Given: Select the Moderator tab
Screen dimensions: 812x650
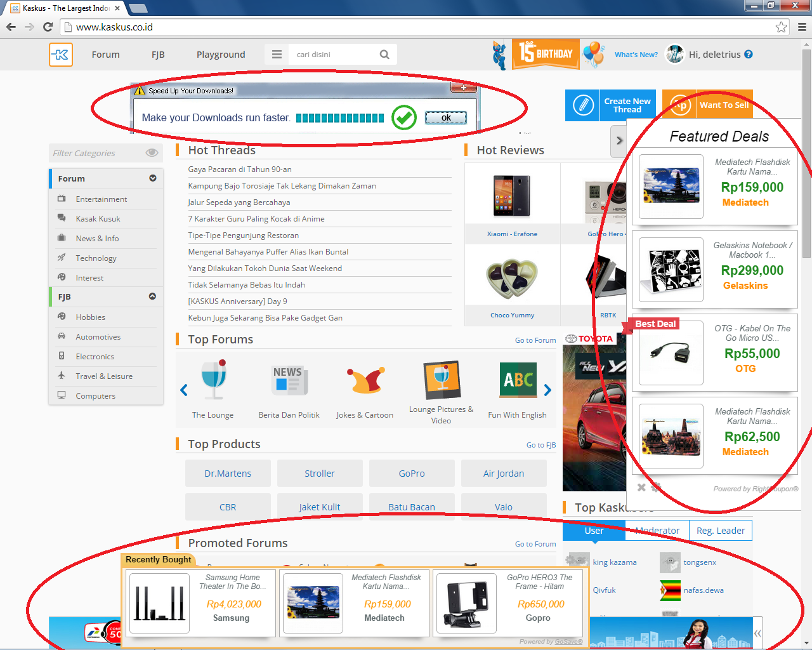Looking at the screenshot, I should pyautogui.click(x=657, y=531).
